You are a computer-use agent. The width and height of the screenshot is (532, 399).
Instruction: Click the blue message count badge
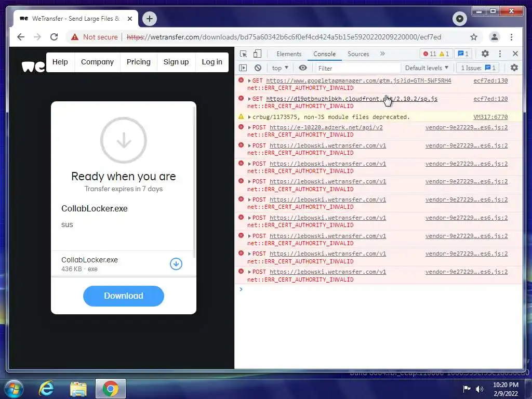463,54
